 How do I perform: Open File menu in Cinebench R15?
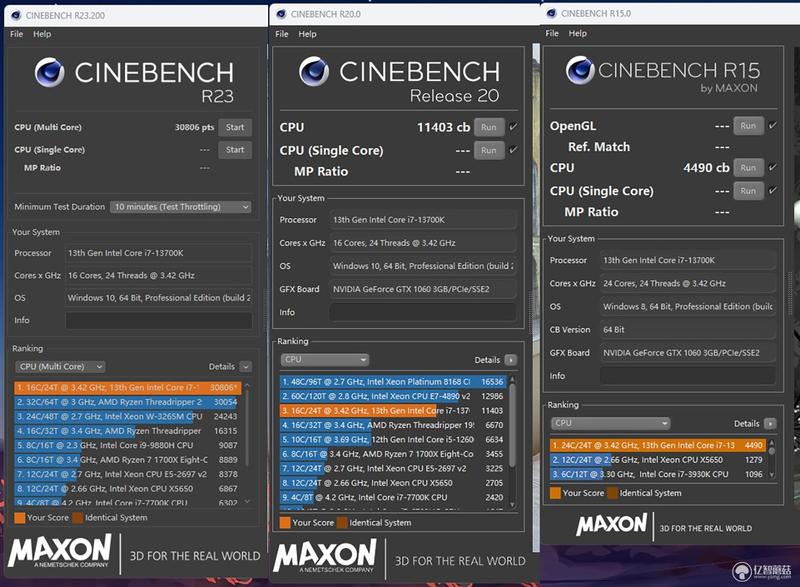(552, 33)
